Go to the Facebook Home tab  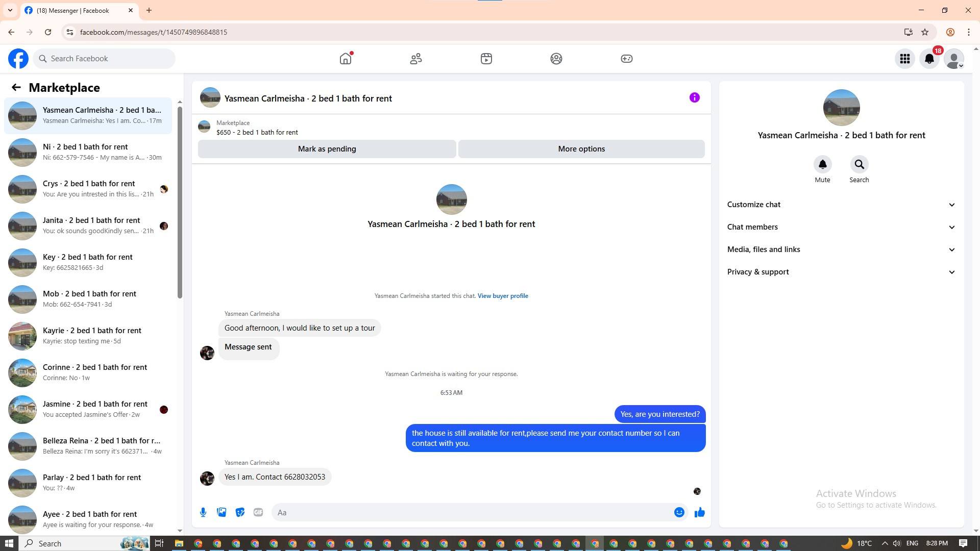click(x=346, y=59)
